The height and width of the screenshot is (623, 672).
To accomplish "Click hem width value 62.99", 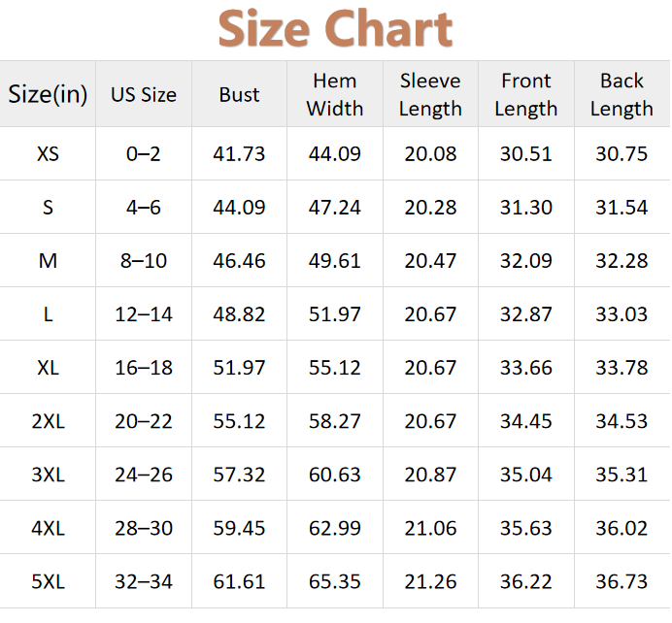I will [x=334, y=528].
